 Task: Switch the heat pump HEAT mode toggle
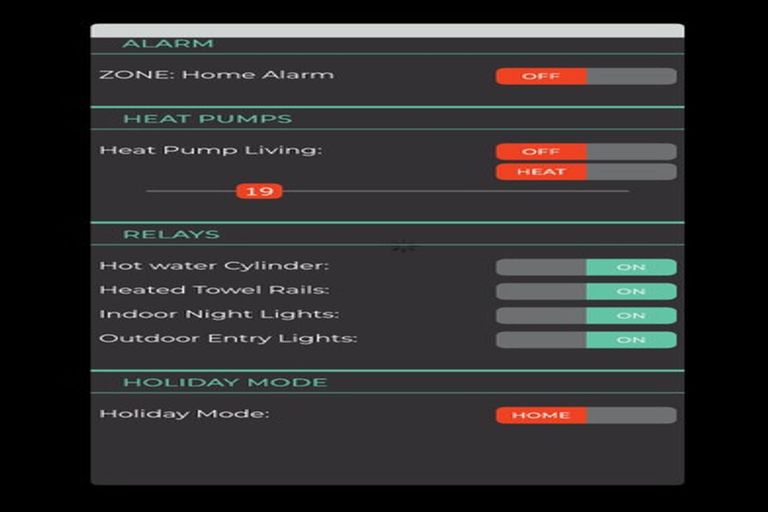(585, 172)
